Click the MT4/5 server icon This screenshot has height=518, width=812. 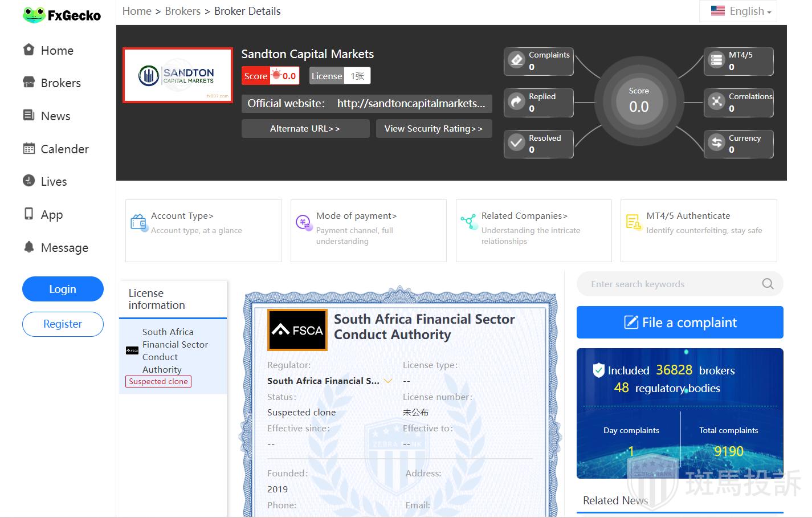tap(716, 60)
